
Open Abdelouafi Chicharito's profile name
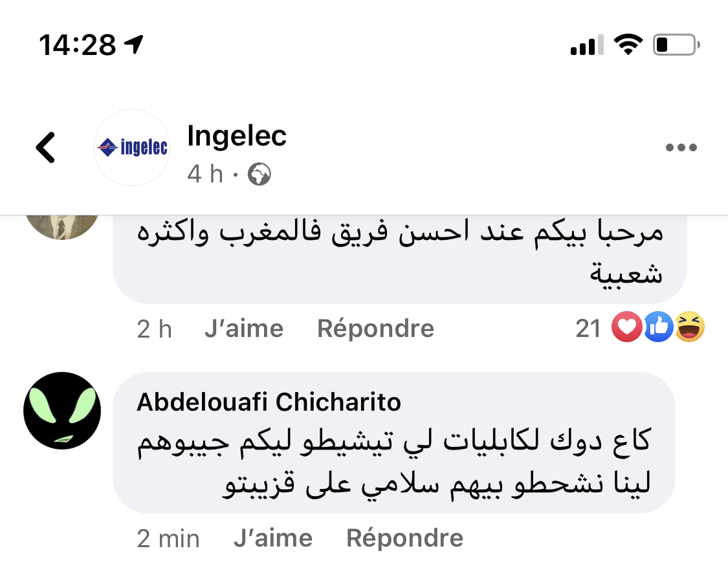pyautogui.click(x=269, y=402)
